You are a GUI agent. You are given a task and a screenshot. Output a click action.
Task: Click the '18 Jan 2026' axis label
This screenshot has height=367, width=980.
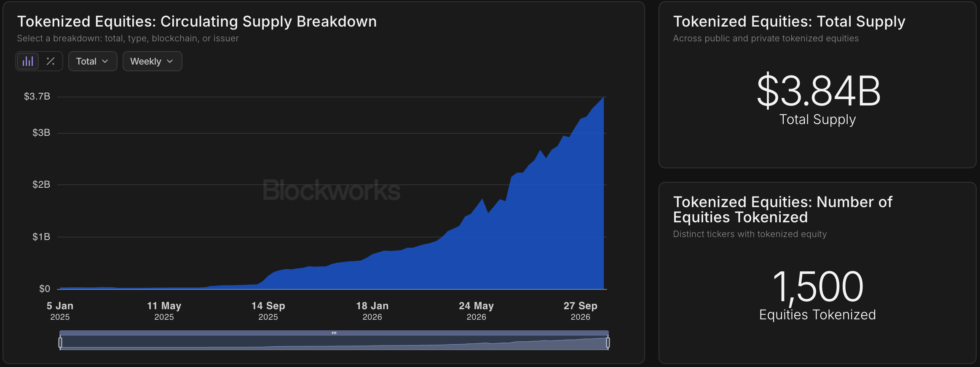point(372,311)
